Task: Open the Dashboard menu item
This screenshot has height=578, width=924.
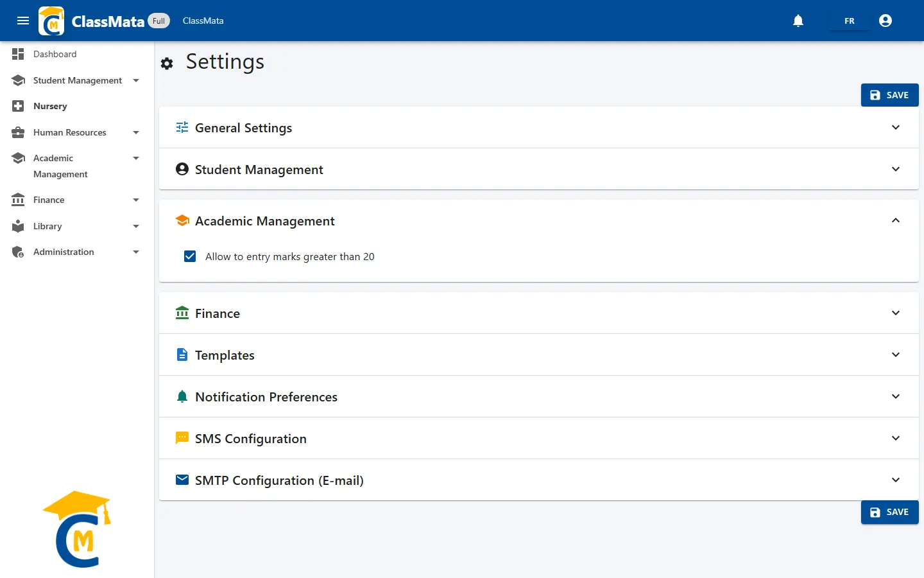Action: pos(77,54)
